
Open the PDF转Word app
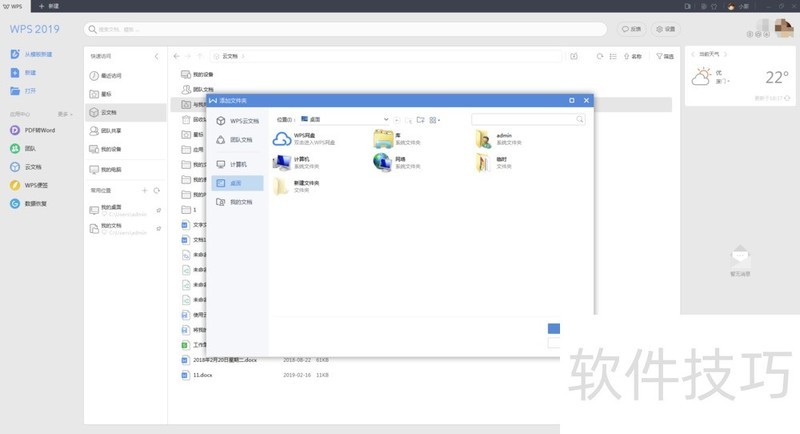[x=33, y=130]
